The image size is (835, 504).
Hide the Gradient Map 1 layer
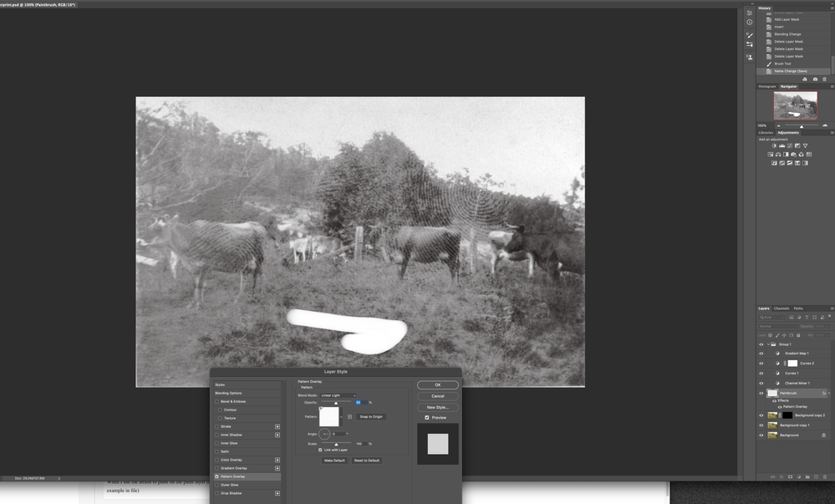click(761, 354)
